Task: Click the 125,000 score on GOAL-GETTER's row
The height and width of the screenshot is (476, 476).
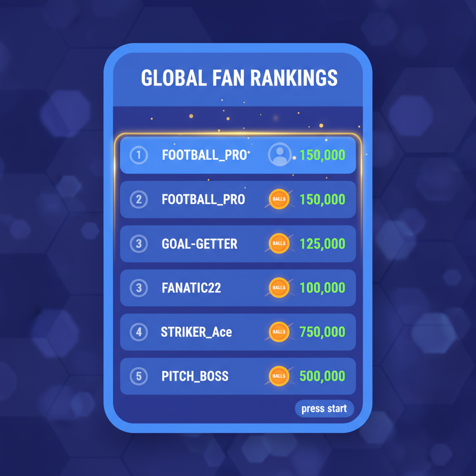Action: [321, 244]
